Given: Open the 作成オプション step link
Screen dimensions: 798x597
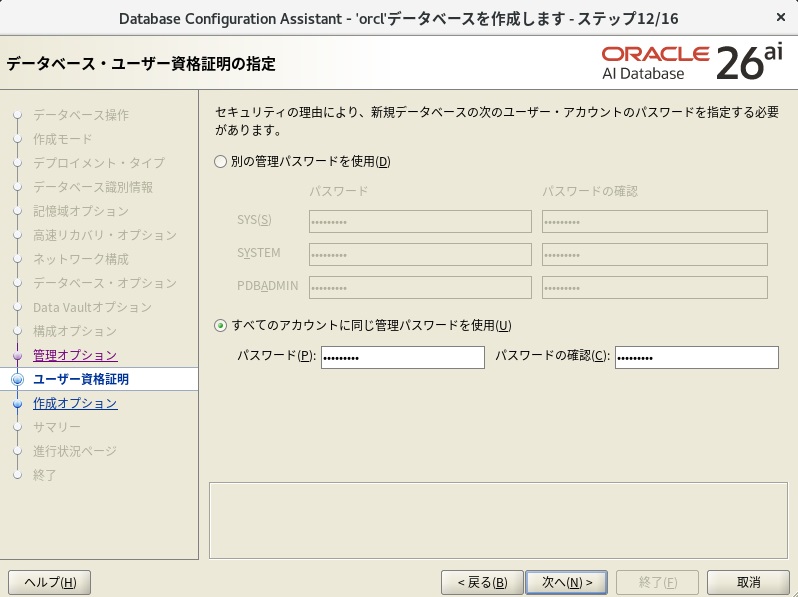Looking at the screenshot, I should coord(75,404).
